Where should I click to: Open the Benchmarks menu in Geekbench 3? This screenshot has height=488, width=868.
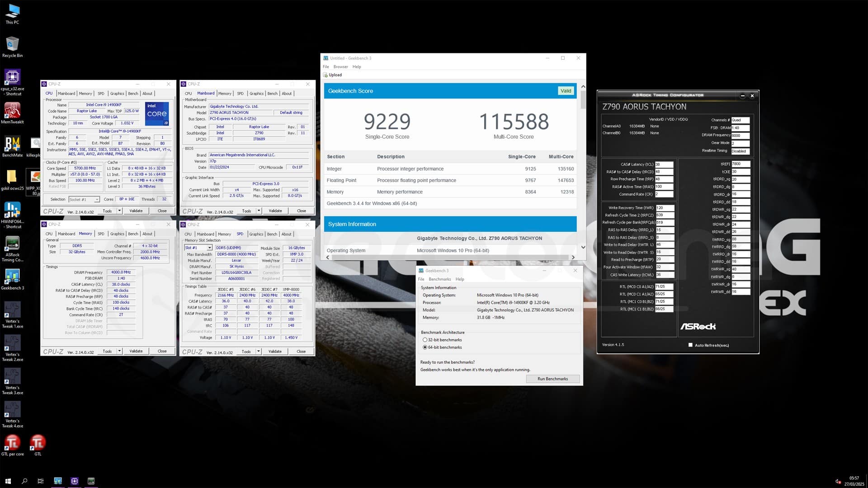440,279
